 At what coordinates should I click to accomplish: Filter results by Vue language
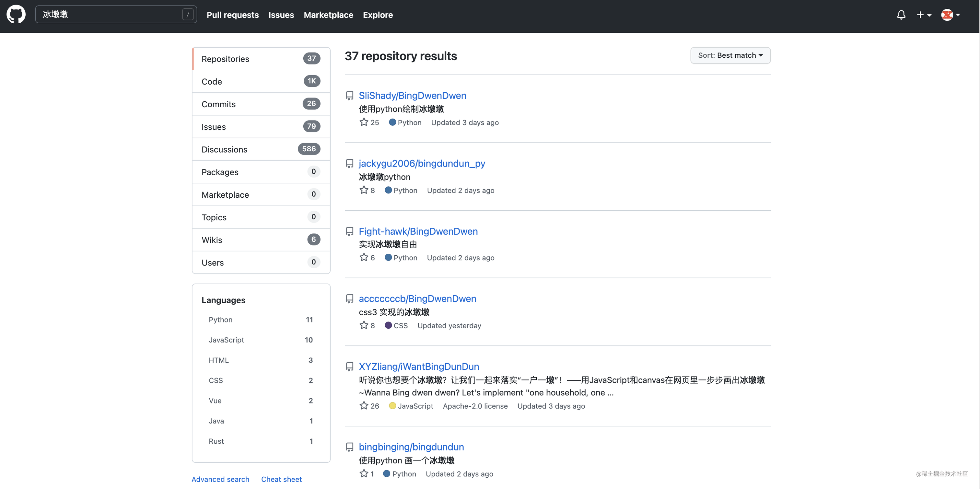(x=261, y=400)
